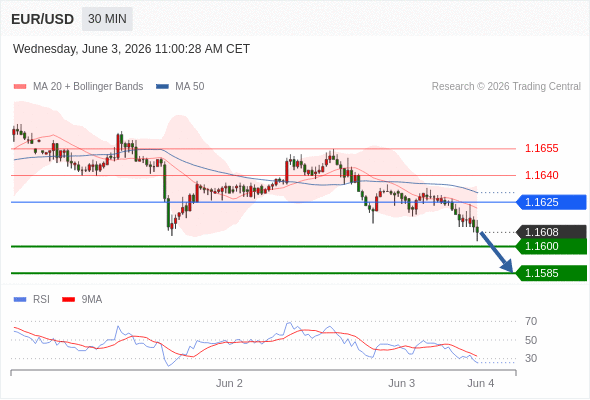Click the black 1.1608 current price tag
Viewport: 590px width, 400px height.
(x=551, y=232)
